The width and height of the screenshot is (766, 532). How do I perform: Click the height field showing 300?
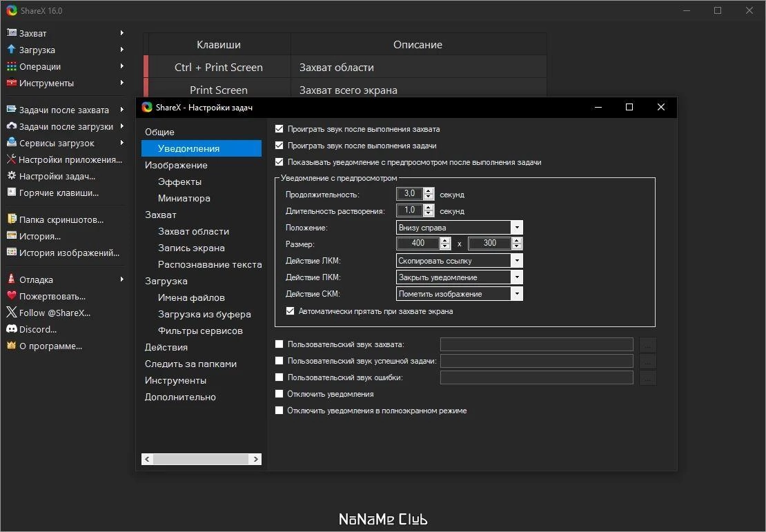tap(490, 244)
